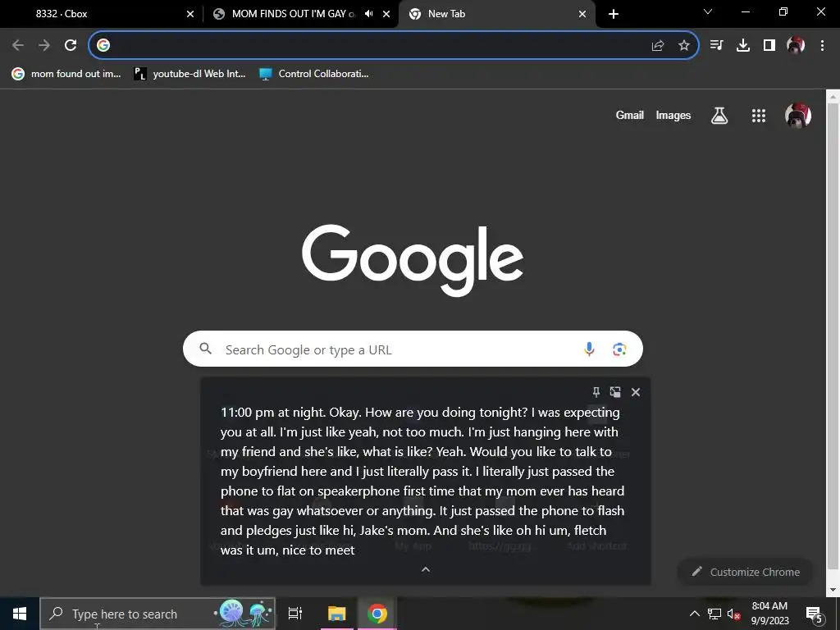
Task: Collapse the caption box with the up chevron
Action: (x=426, y=569)
